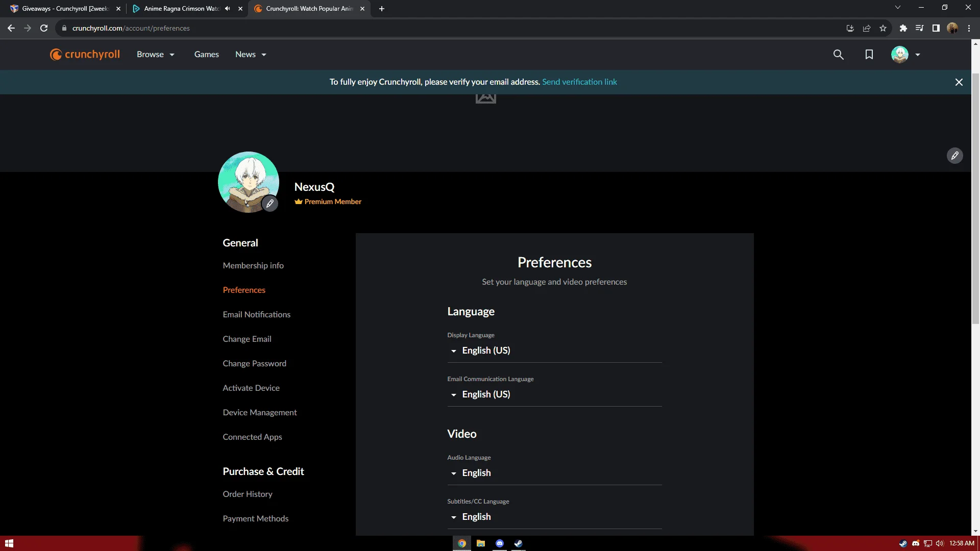The image size is (980, 551).
Task: Go to Change Password
Action: point(254,364)
